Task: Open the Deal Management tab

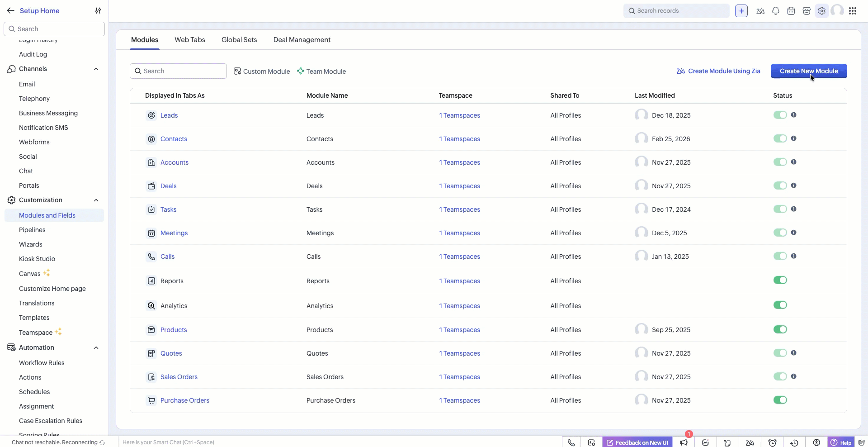Action: pos(302,40)
